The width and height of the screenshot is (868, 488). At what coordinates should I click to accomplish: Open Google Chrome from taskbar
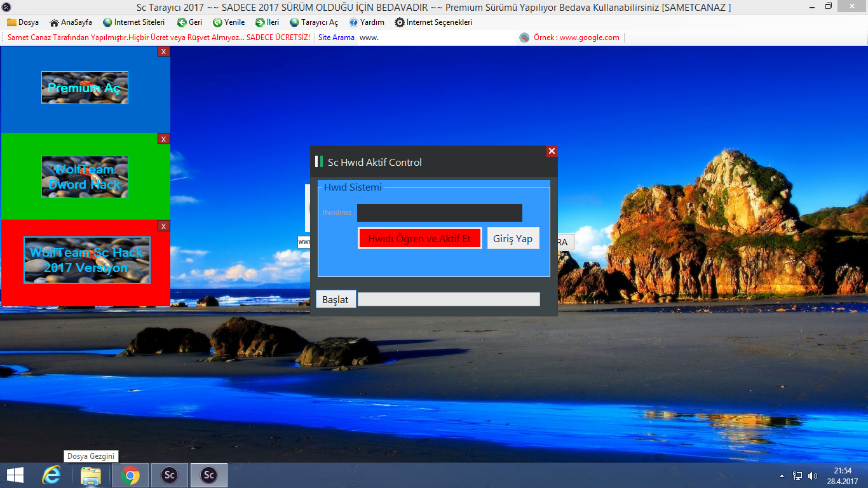point(130,475)
